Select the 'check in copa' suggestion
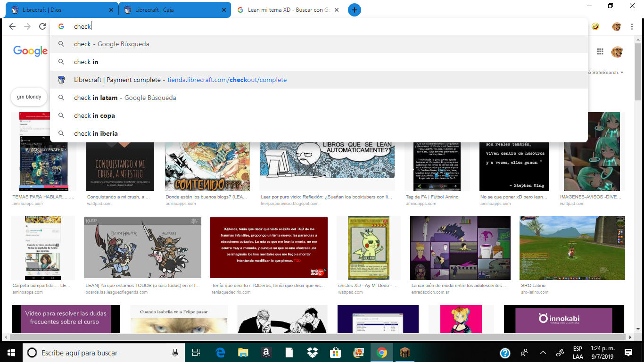This screenshot has height=362, width=644. point(319,115)
